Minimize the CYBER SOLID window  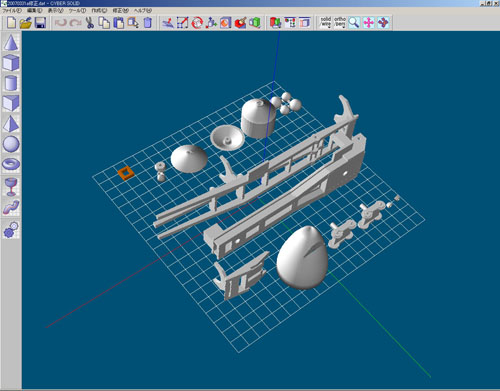[483, 3]
